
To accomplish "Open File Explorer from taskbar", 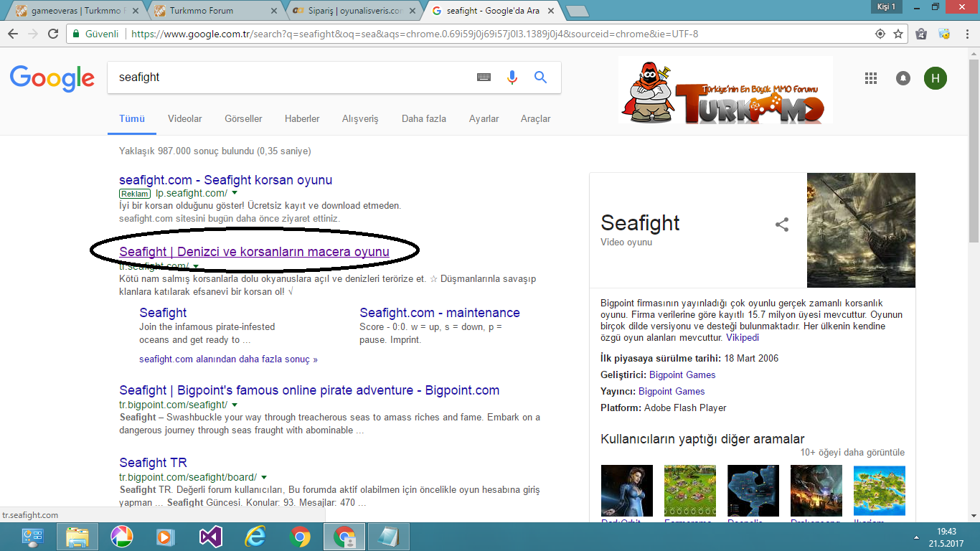I will (77, 537).
